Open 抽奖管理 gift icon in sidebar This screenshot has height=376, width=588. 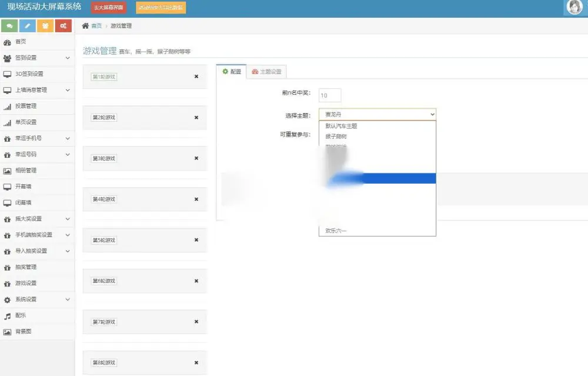click(x=7, y=268)
